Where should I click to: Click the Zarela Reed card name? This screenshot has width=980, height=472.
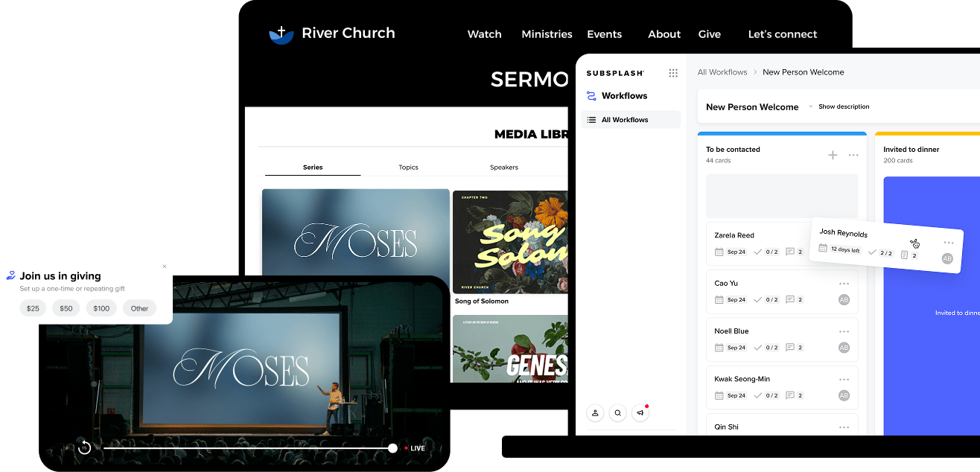tap(734, 235)
